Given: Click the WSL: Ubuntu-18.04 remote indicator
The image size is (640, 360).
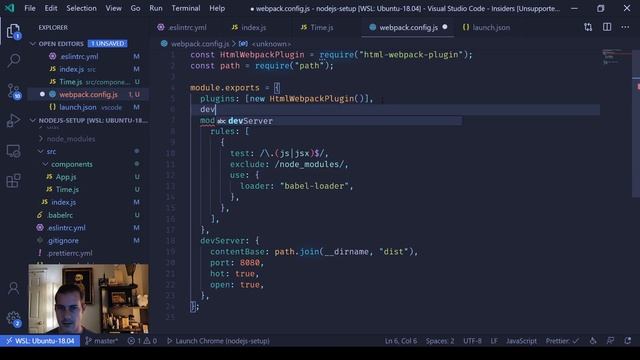Looking at the screenshot, I should tap(40, 341).
